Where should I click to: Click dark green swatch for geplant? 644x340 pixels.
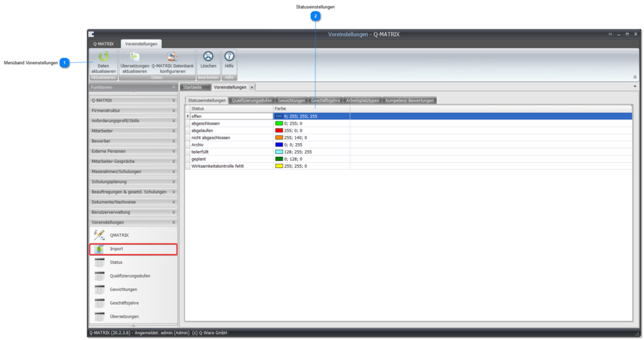279,159
